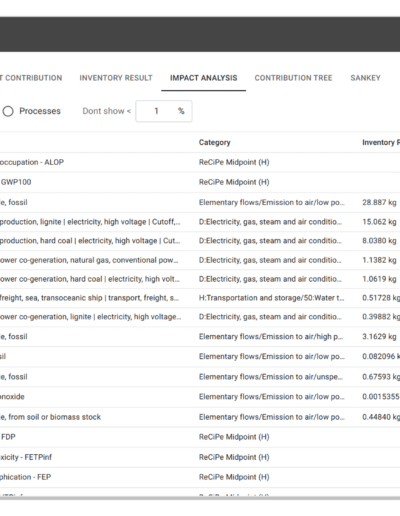Switch to the Inventory Result tab
Viewport: 400px width, 516px height.
point(116,78)
